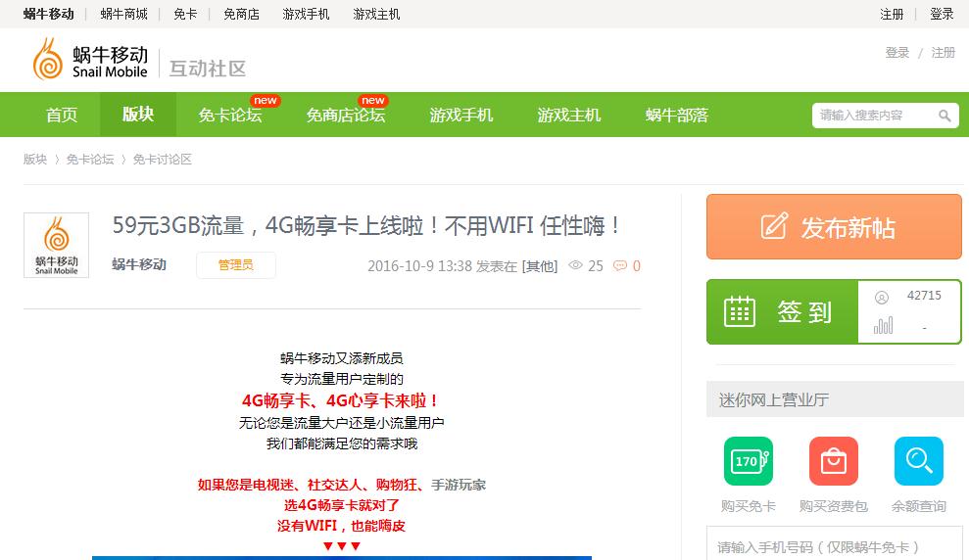This screenshot has width=969, height=560.
Task: Open 游戏主机 in green navigation bar
Action: (568, 115)
